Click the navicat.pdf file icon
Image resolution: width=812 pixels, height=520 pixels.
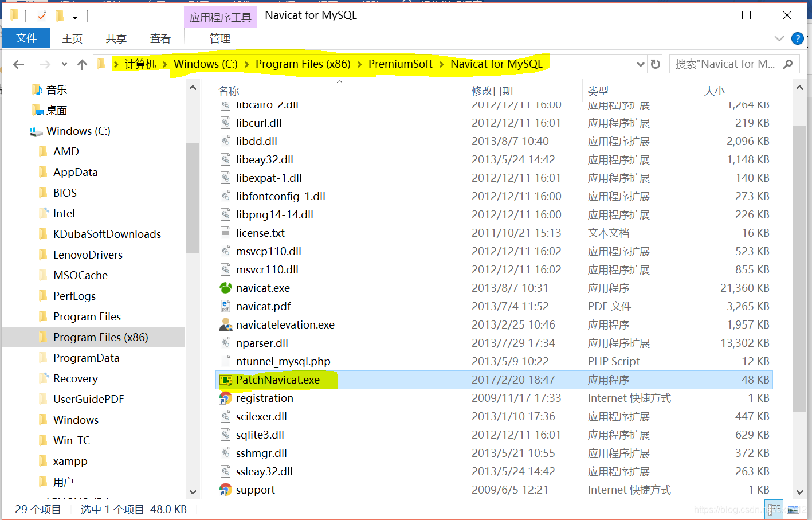[x=226, y=306]
